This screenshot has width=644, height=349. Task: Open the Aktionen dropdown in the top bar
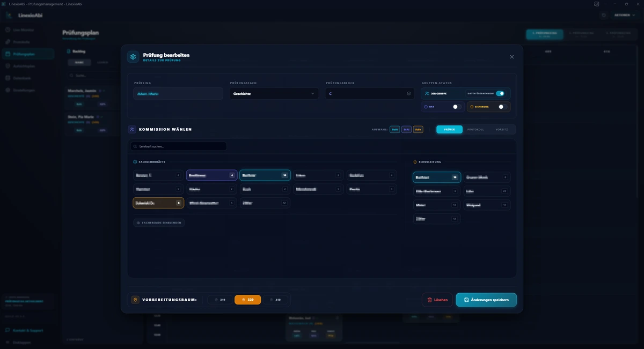click(x=625, y=15)
